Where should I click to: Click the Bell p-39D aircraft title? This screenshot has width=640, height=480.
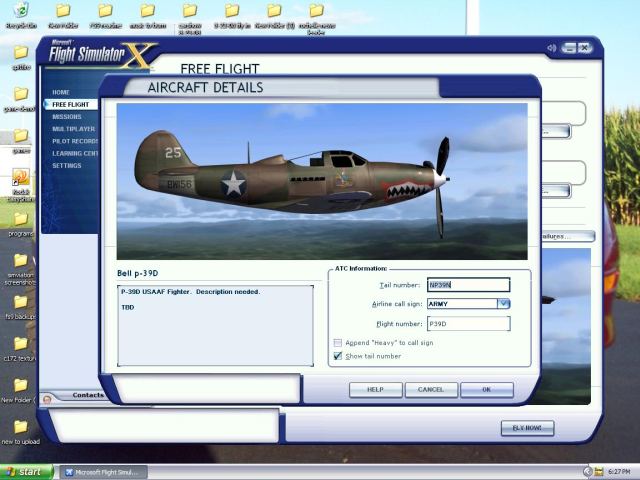coord(138,273)
